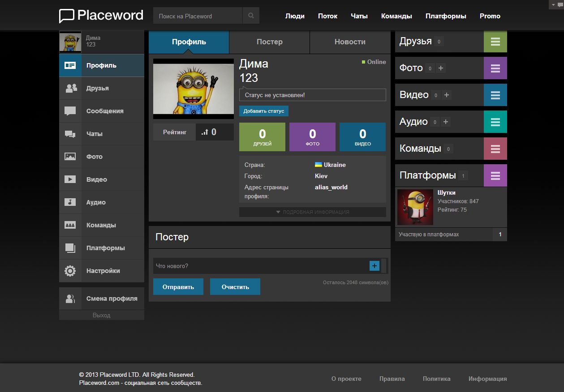Open Команды in the top navigation
564x392 pixels.
click(x=396, y=16)
